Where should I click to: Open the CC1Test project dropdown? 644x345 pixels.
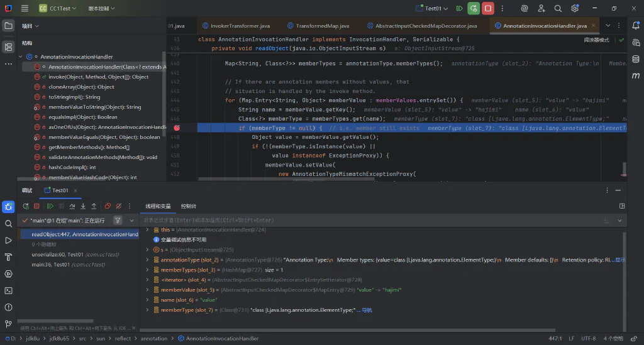pos(57,8)
